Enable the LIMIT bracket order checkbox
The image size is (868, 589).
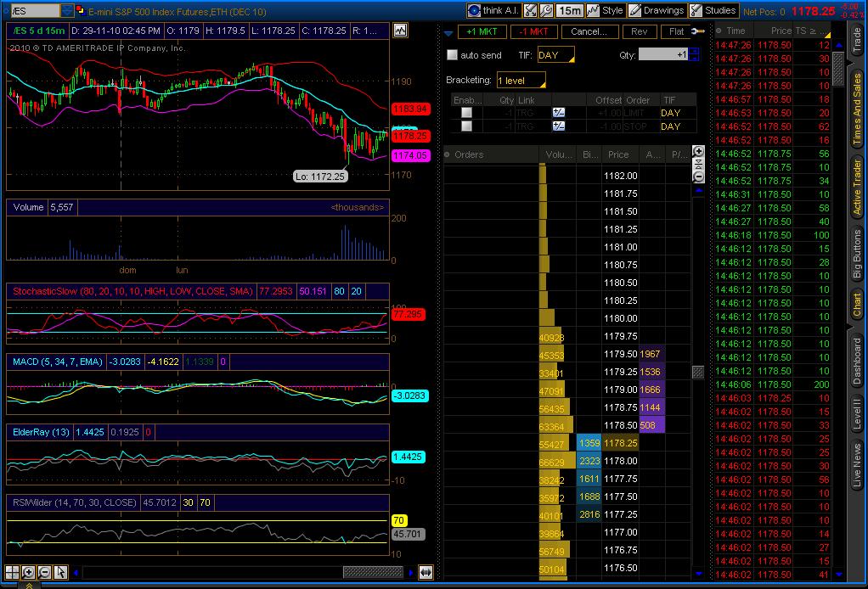click(x=466, y=113)
